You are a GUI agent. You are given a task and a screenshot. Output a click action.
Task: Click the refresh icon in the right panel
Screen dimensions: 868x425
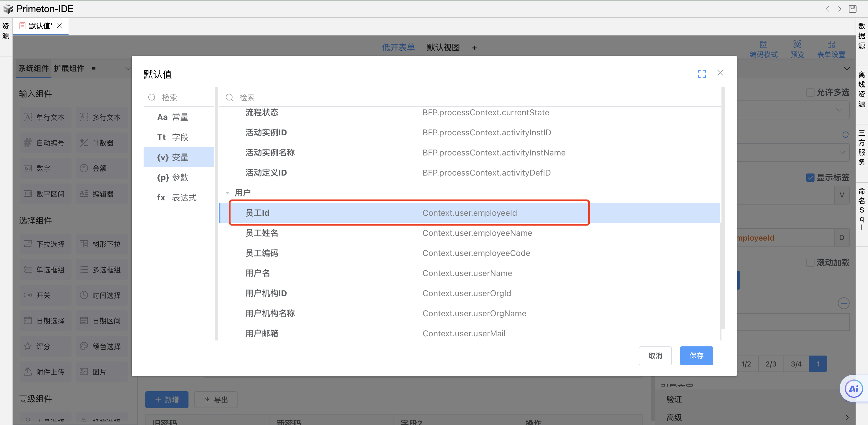845,135
